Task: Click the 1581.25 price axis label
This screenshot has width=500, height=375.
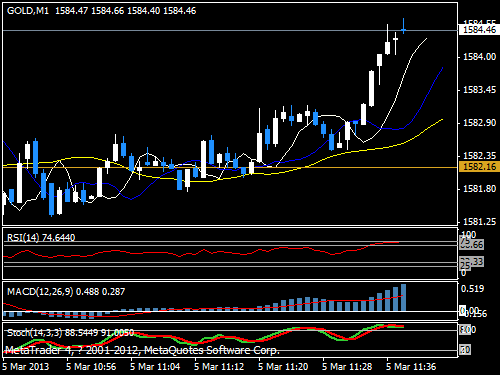Action: 479,222
